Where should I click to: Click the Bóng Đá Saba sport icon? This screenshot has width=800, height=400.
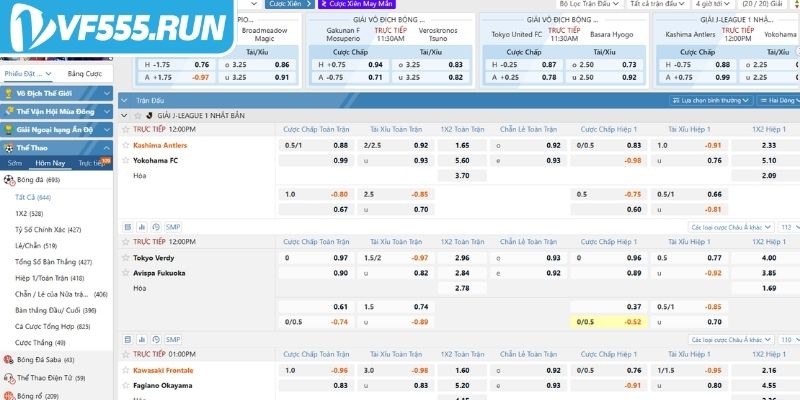pyautogui.click(x=9, y=359)
